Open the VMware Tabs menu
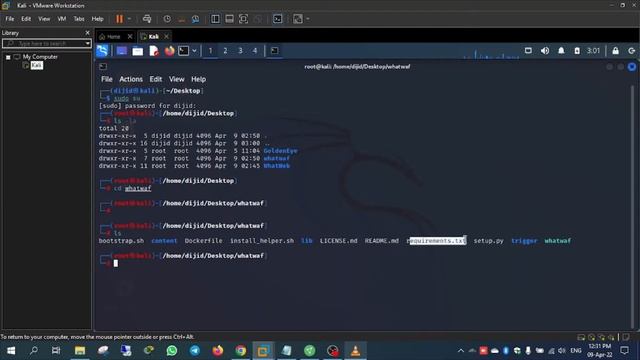Screen dimensions: 640x360 pos(79,19)
